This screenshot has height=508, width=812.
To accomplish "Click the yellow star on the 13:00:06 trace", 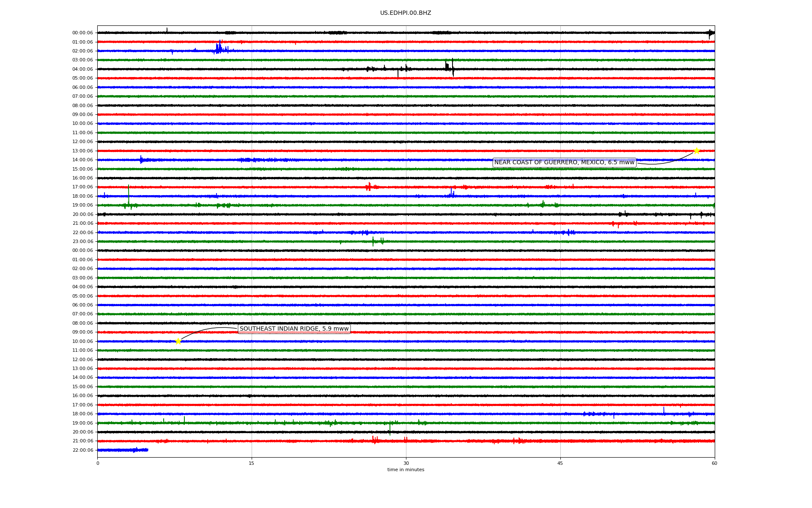I will pos(697,151).
